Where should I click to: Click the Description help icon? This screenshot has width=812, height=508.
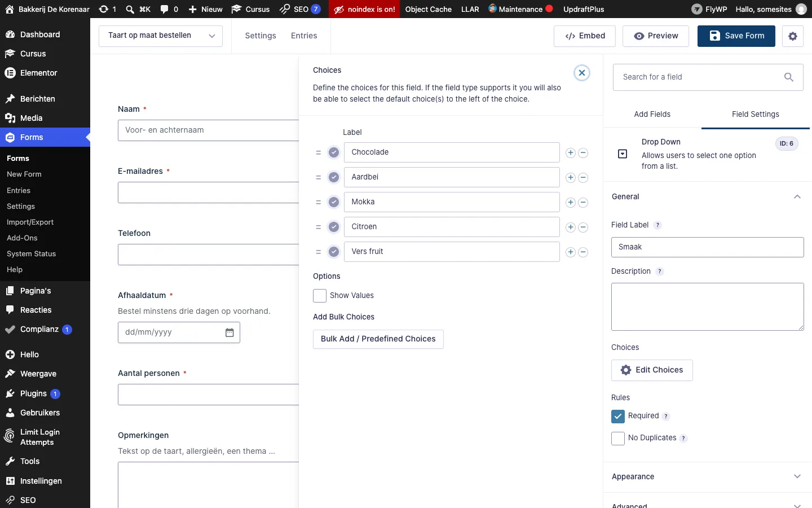(660, 271)
